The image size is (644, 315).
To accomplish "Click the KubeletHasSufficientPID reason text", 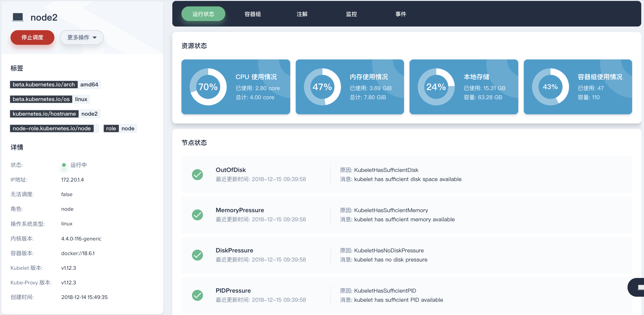I will 385,291.
